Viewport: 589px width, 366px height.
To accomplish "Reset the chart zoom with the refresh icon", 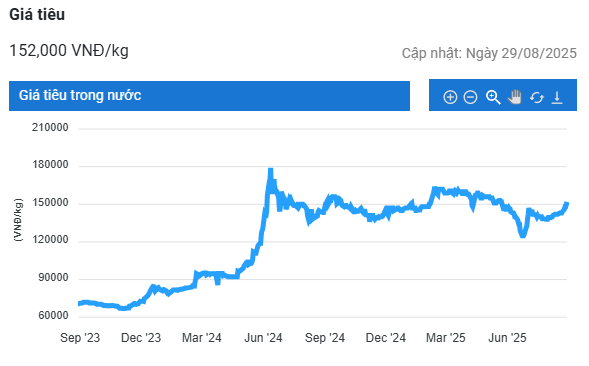I will [x=537, y=97].
